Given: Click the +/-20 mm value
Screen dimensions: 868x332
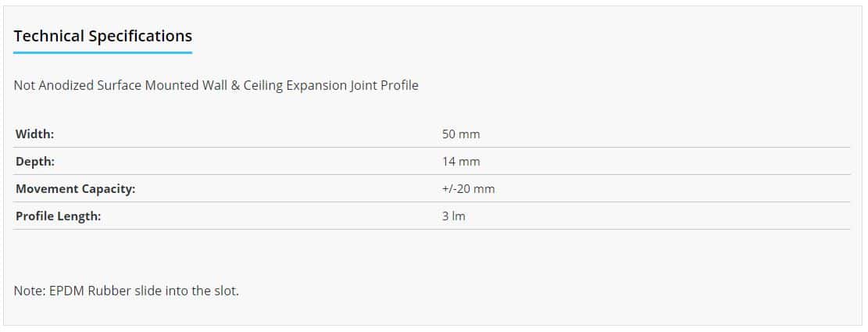Looking at the screenshot, I should [468, 189].
